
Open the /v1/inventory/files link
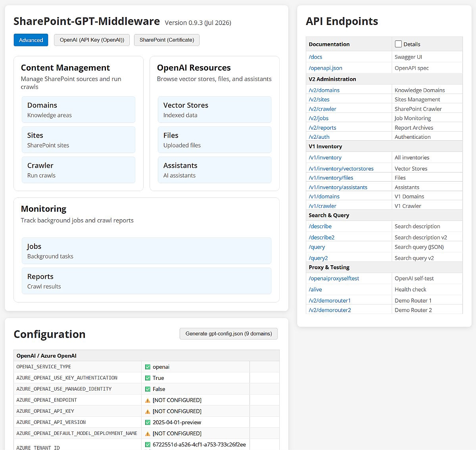(331, 178)
